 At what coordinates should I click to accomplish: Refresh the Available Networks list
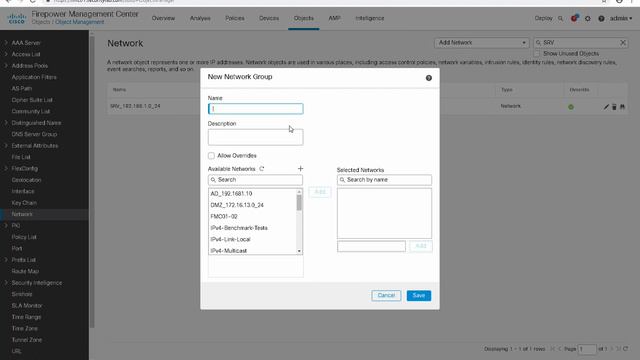point(262,169)
